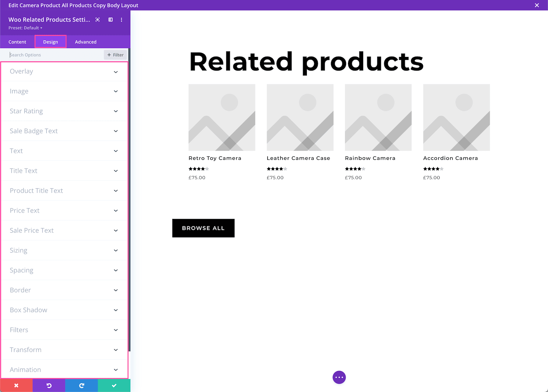Image resolution: width=548 pixels, height=392 pixels.
Task: Switch to the Content tab
Action: (x=17, y=42)
